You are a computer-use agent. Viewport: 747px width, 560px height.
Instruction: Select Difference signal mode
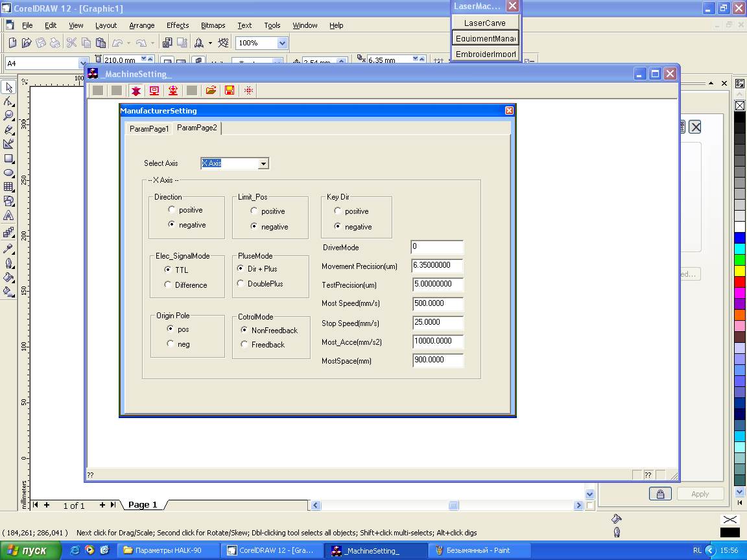click(x=169, y=285)
